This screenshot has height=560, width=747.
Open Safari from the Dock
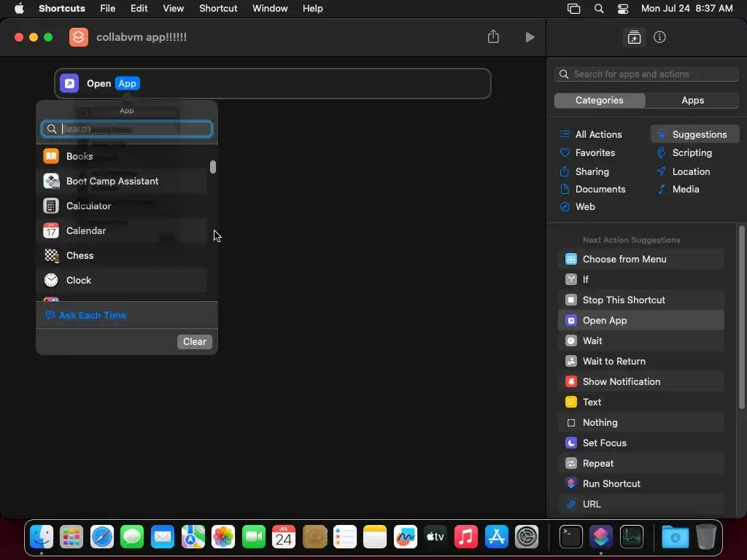(102, 537)
